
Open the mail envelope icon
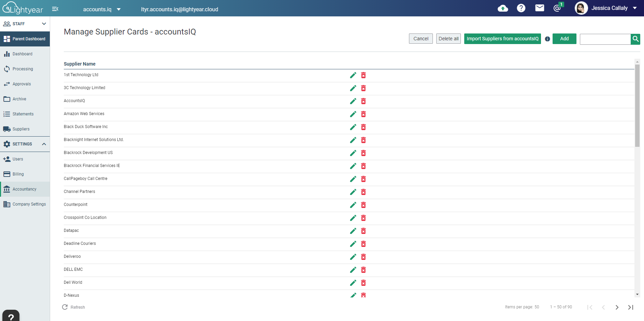(540, 8)
